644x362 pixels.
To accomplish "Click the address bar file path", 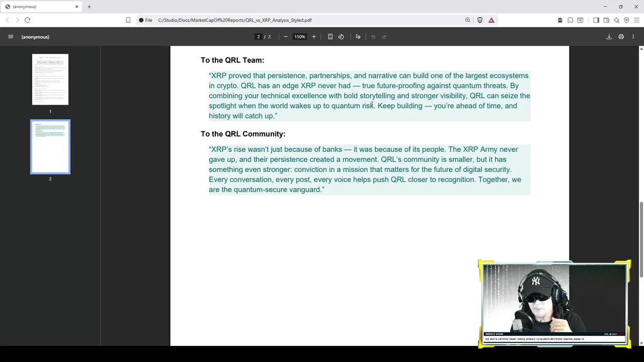I will pos(235,20).
